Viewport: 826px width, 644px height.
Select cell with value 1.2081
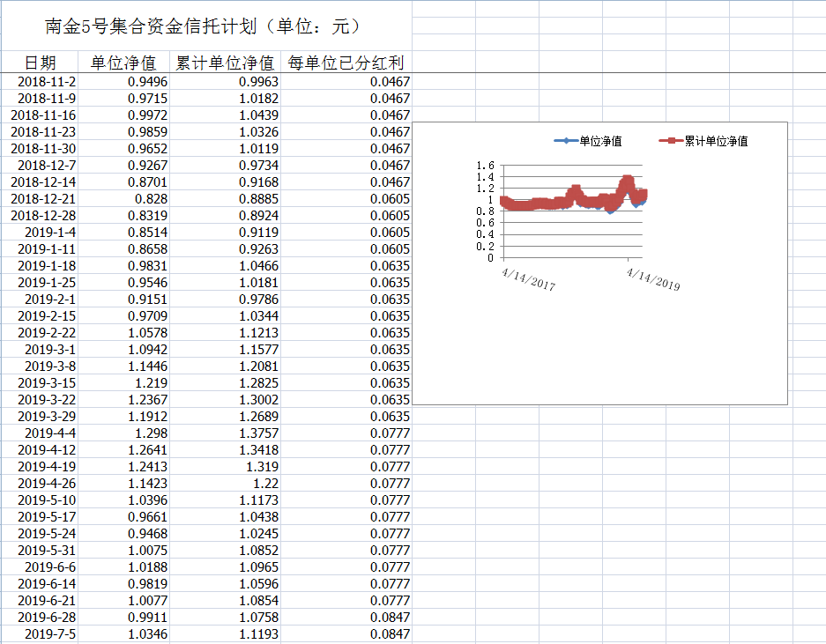(225, 366)
